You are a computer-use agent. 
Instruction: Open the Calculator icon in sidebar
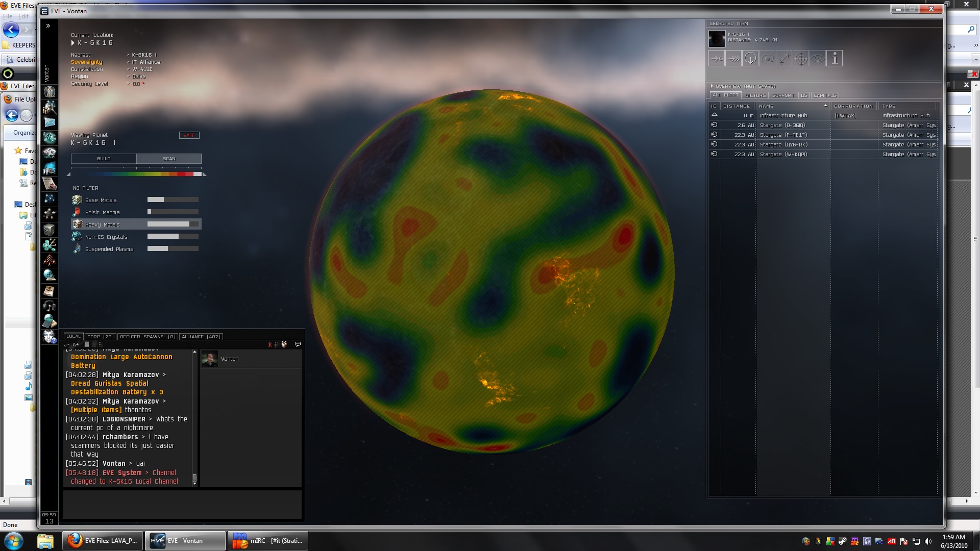[x=50, y=321]
